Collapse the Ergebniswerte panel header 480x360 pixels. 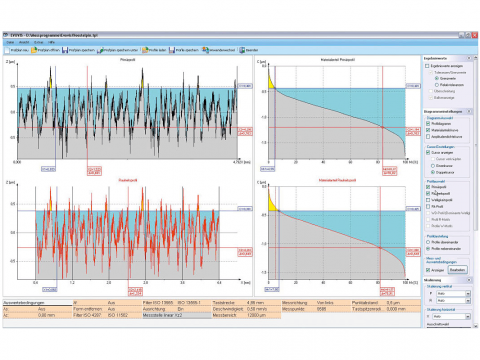click(469, 58)
